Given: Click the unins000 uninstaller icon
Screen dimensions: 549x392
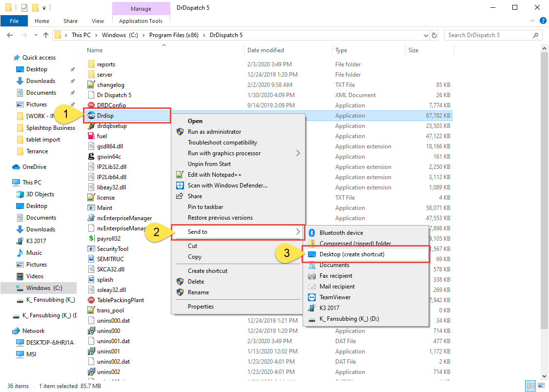Looking at the screenshot, I should (91, 330).
